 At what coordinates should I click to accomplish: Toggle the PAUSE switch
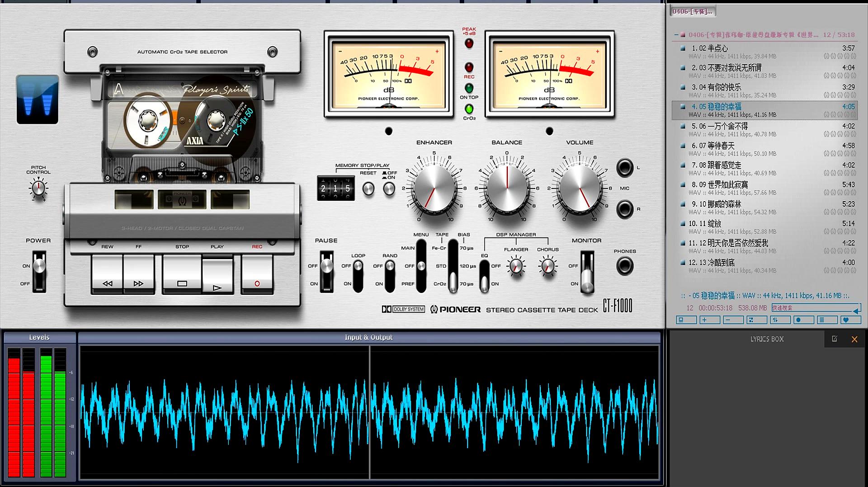pyautogui.click(x=326, y=271)
